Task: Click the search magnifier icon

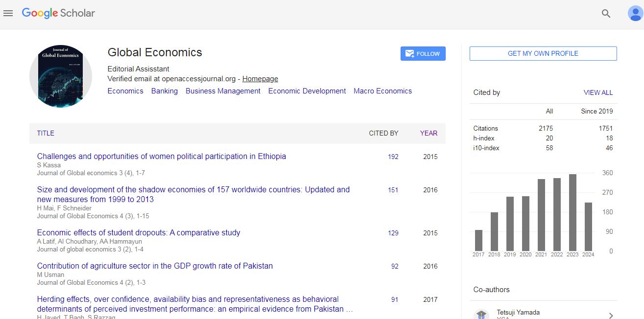Action: (x=606, y=14)
